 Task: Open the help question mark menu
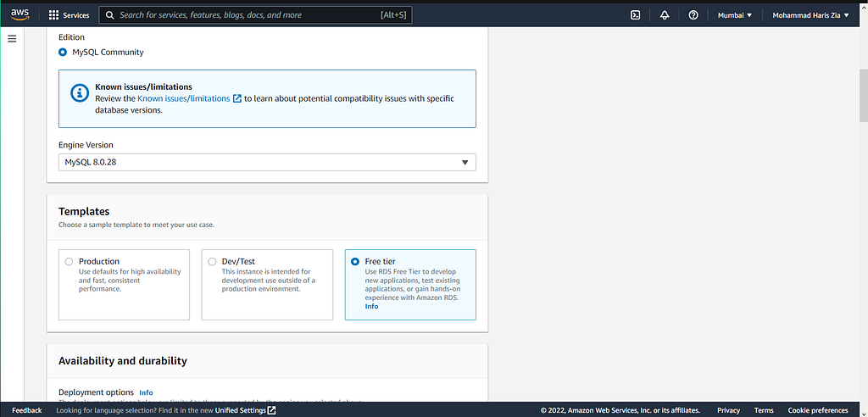[x=693, y=15]
